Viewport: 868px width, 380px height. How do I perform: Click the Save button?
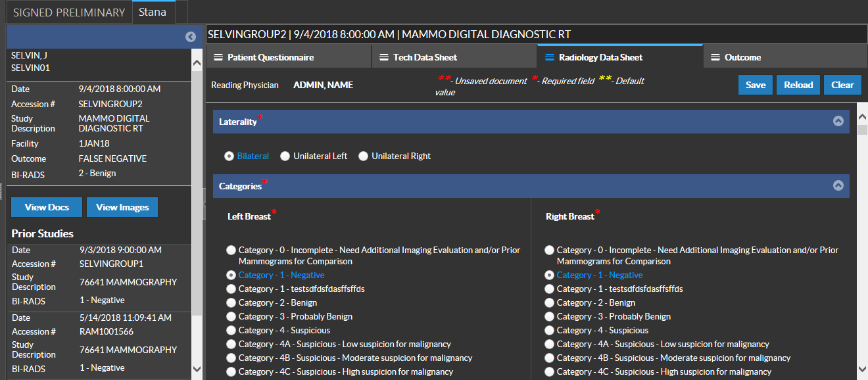click(755, 85)
